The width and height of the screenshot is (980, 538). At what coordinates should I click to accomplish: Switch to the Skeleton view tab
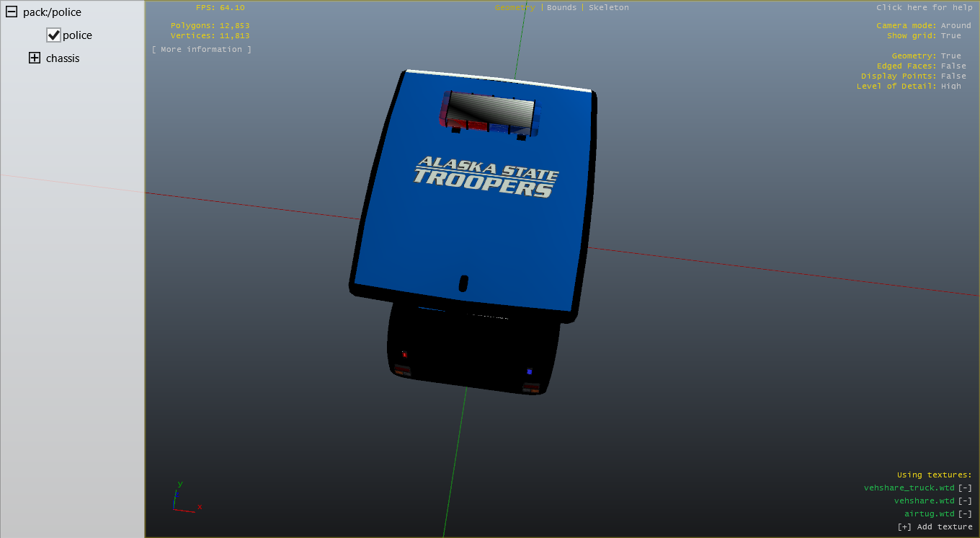tap(608, 8)
